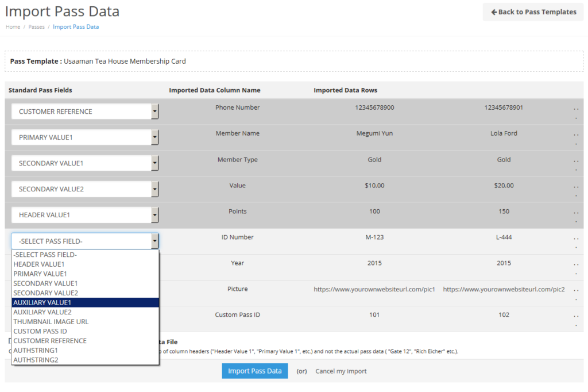Select AUTHSTRING1 option
588x392 pixels.
pos(86,350)
